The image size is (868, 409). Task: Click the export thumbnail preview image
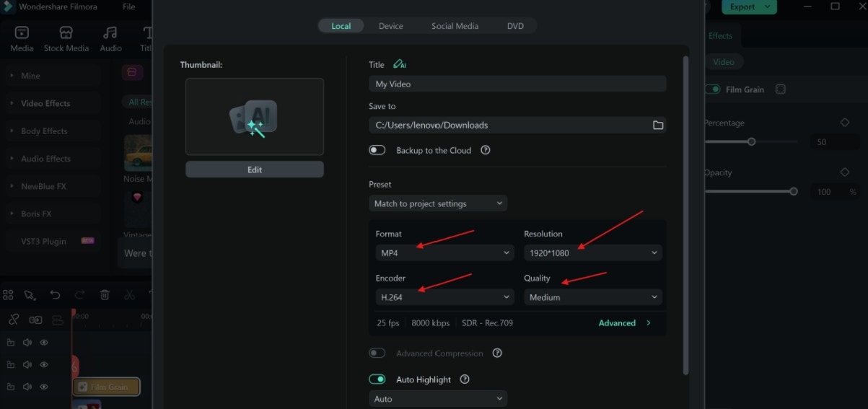[255, 117]
